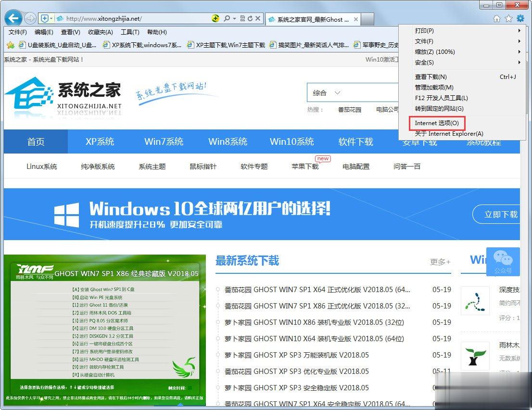
Task: Click the 深度技术 software icon thumbnail
Action: coord(475,301)
